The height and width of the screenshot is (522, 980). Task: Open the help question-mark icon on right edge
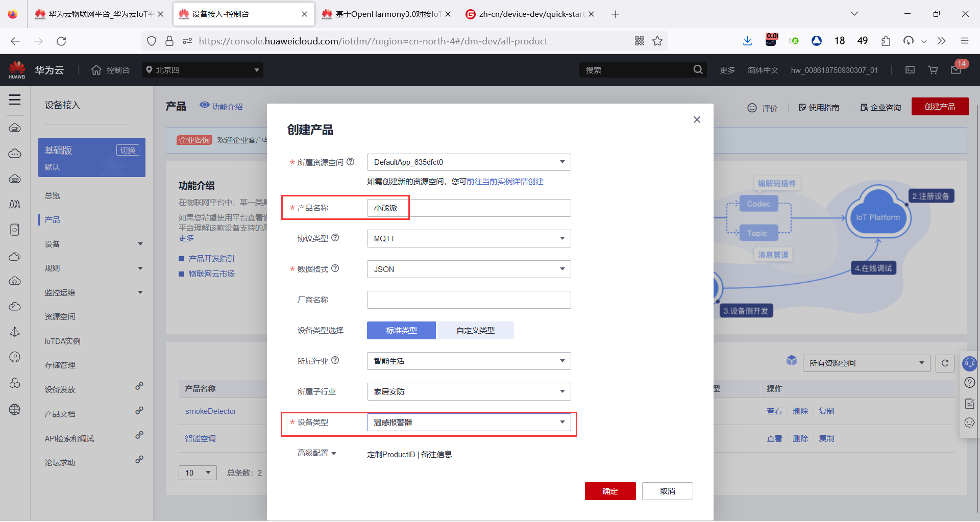[969, 382]
